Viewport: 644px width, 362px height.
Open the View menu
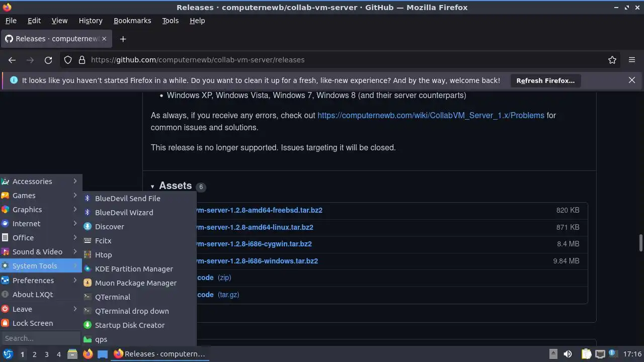[59, 21]
